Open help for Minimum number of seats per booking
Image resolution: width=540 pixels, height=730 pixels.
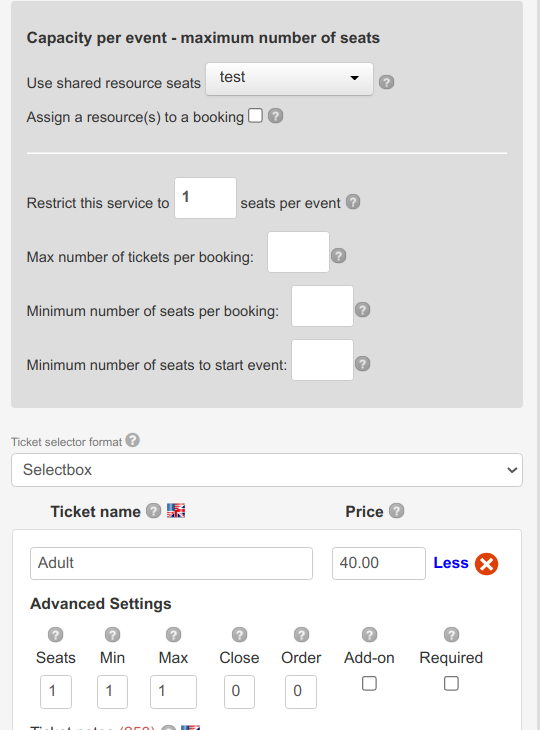pos(363,310)
